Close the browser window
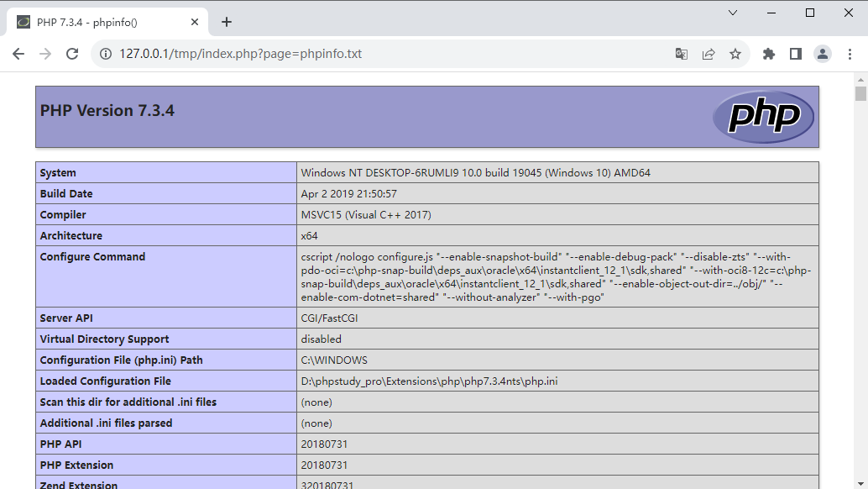The image size is (868, 489). [848, 13]
